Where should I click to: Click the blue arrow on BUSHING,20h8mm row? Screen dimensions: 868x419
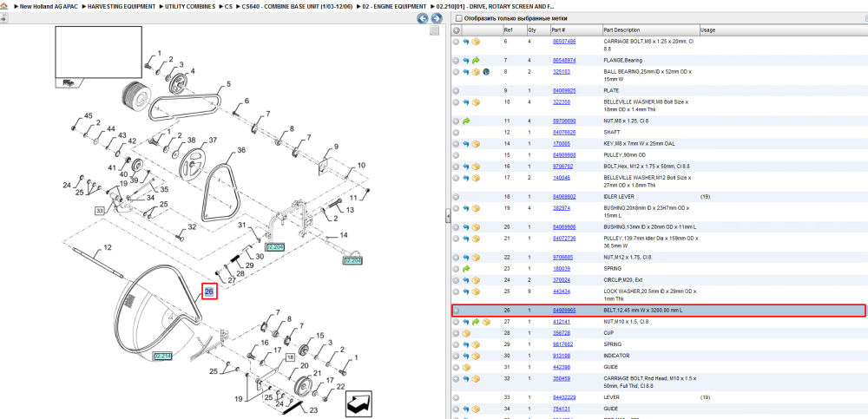[466, 208]
